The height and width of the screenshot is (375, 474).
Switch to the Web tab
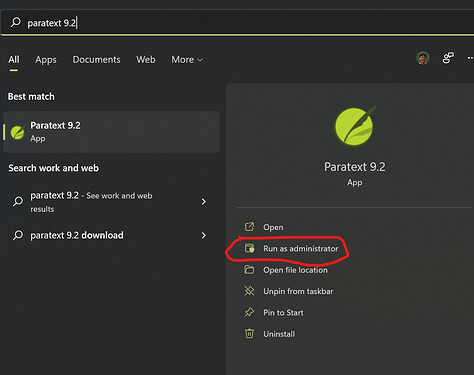coord(146,60)
